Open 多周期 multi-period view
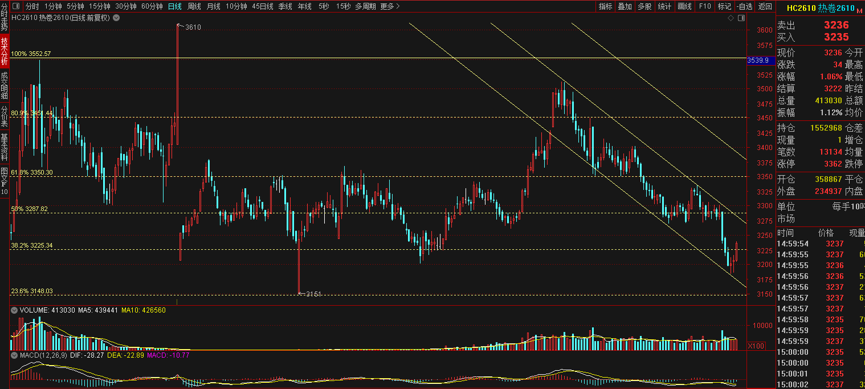865x389 pixels. tap(366, 7)
